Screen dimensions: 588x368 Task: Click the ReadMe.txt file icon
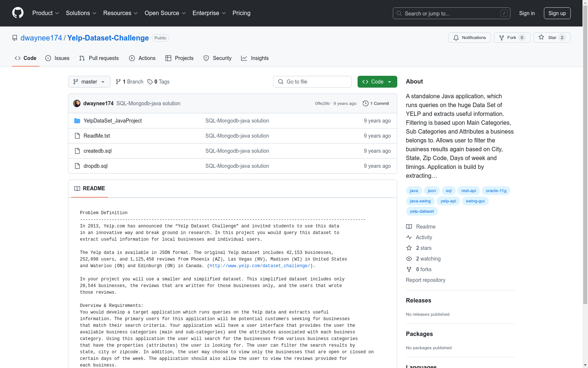coord(77,136)
